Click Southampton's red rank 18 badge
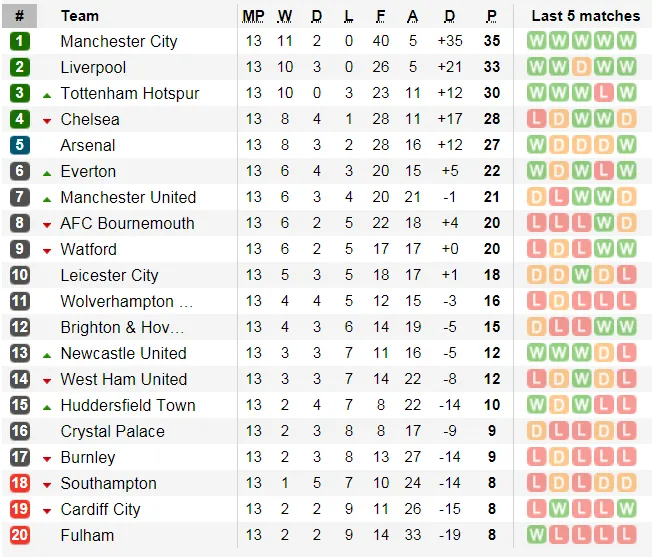 click(20, 483)
